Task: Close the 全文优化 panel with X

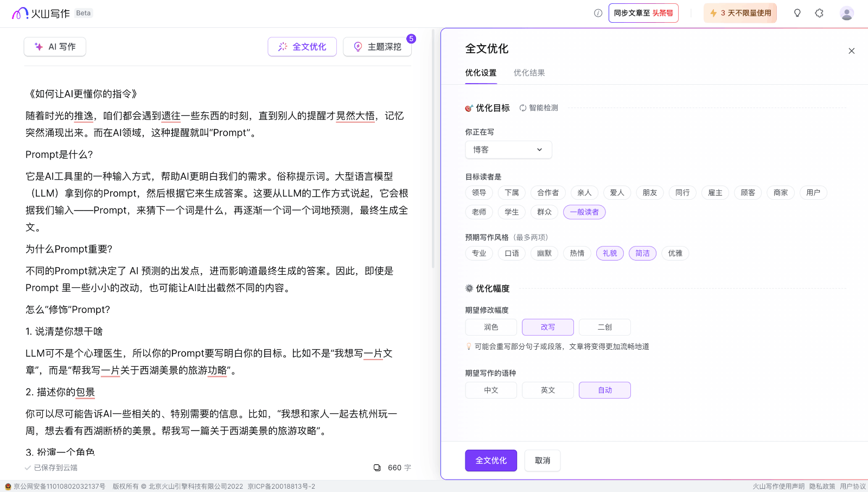Action: click(x=851, y=51)
